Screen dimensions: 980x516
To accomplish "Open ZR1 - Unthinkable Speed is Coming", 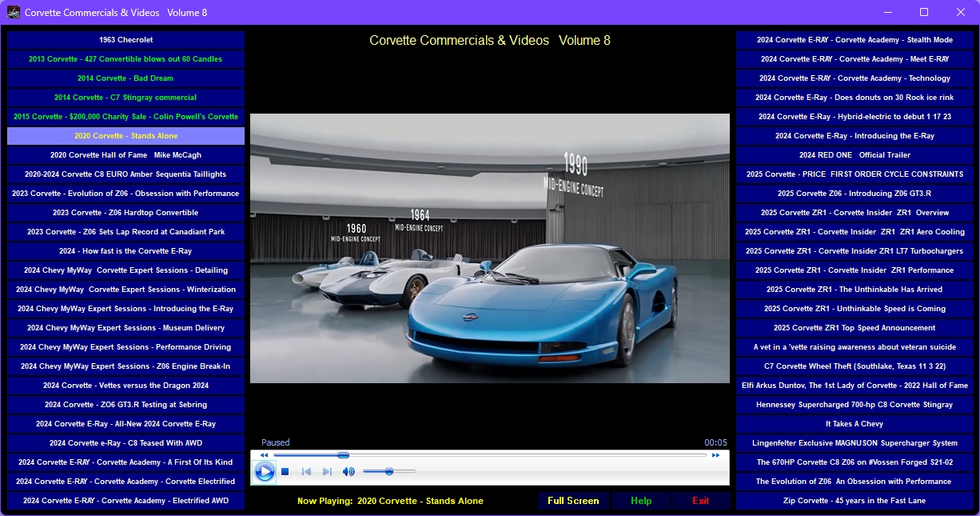I will coord(855,309).
